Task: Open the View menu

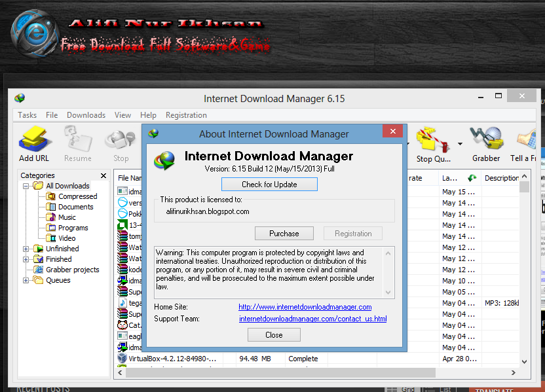Action: pyautogui.click(x=122, y=115)
